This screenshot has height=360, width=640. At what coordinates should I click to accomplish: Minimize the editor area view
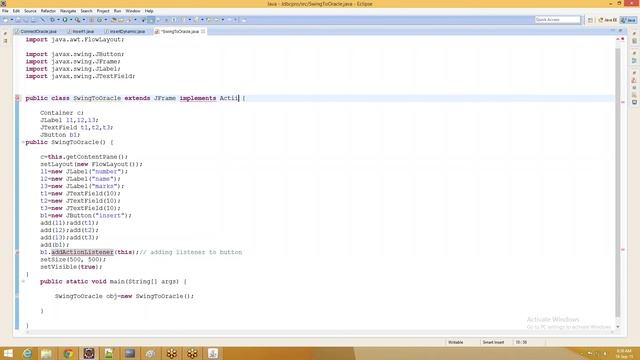tap(613, 31)
